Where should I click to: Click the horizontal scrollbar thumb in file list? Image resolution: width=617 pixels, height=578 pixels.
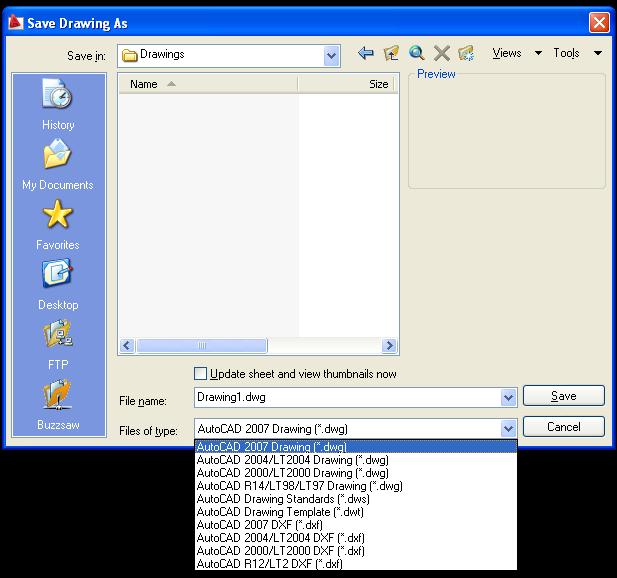point(201,345)
